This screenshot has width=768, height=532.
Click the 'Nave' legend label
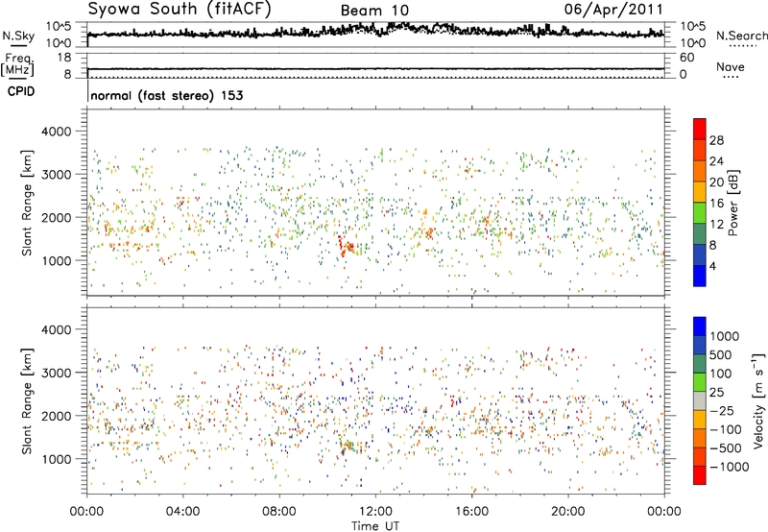(731, 67)
